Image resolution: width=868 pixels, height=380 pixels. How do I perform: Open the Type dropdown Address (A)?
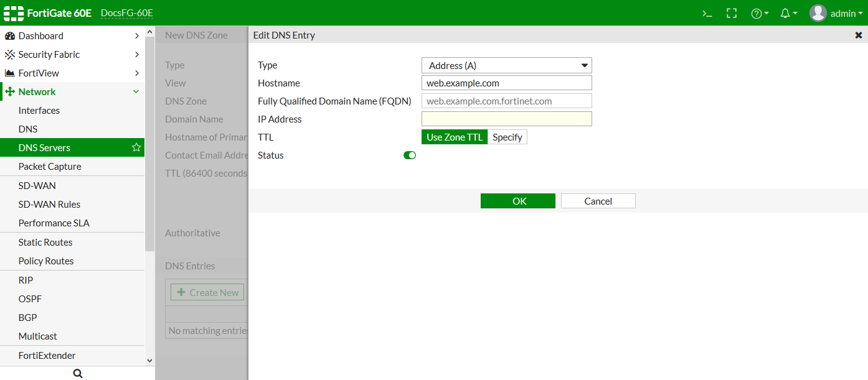tap(507, 65)
